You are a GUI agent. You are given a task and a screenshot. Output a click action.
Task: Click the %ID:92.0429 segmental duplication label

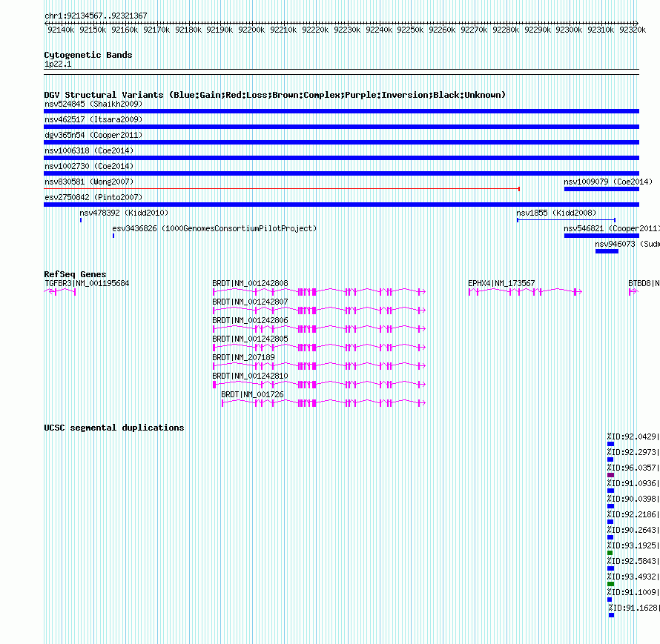(633, 436)
